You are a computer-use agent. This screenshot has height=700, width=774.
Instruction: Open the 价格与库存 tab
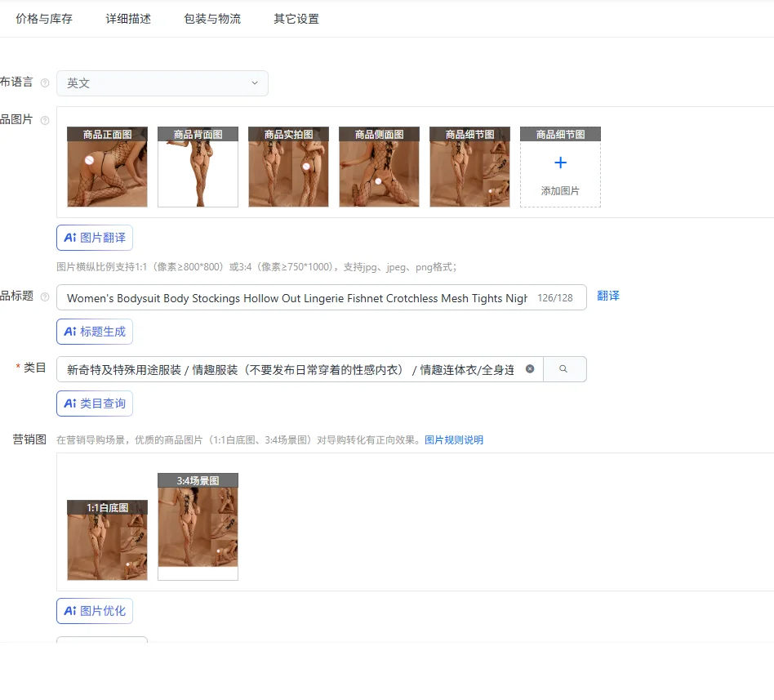pyautogui.click(x=44, y=19)
